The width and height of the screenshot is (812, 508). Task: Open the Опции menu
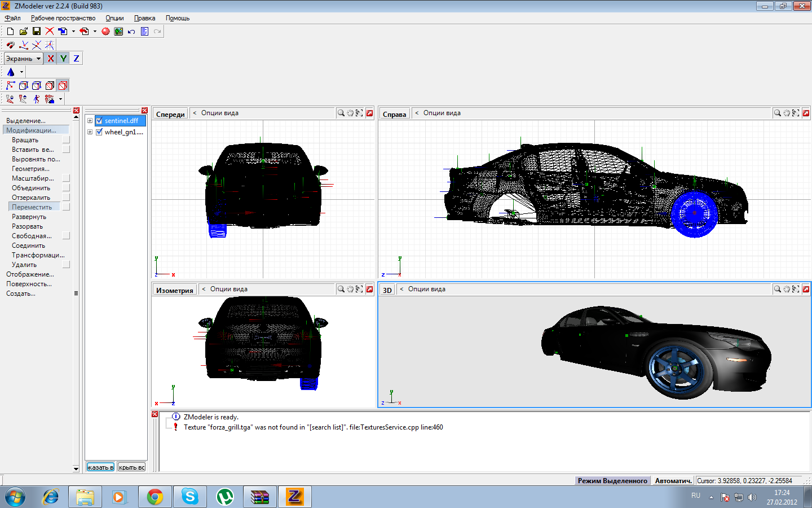[114, 18]
